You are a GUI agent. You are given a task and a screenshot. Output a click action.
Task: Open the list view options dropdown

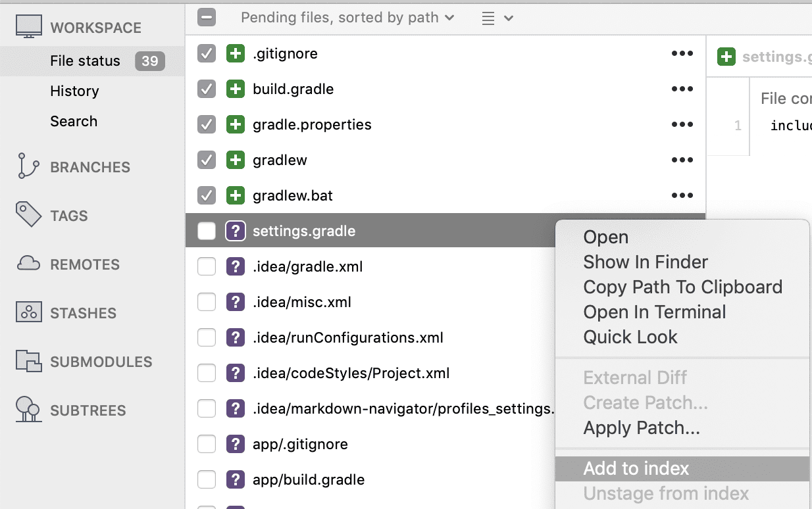[497, 18]
